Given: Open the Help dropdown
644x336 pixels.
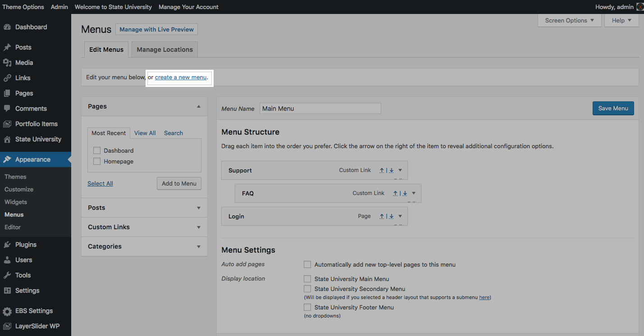Looking at the screenshot, I should [x=621, y=20].
